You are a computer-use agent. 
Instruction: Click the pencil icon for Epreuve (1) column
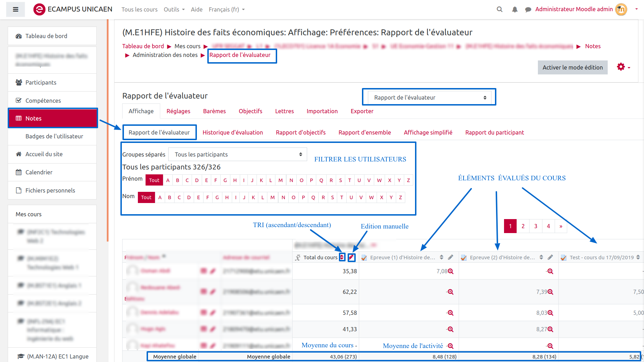click(451, 258)
